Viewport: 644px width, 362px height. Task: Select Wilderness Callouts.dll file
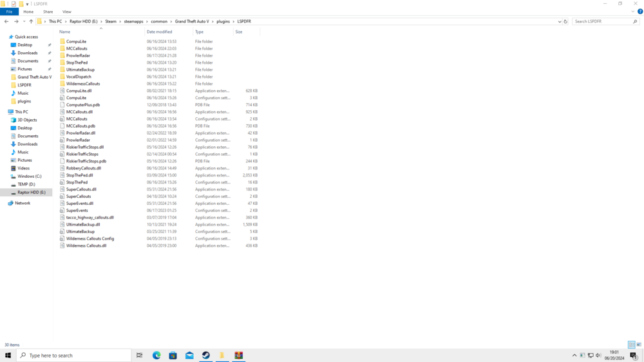[x=86, y=245]
